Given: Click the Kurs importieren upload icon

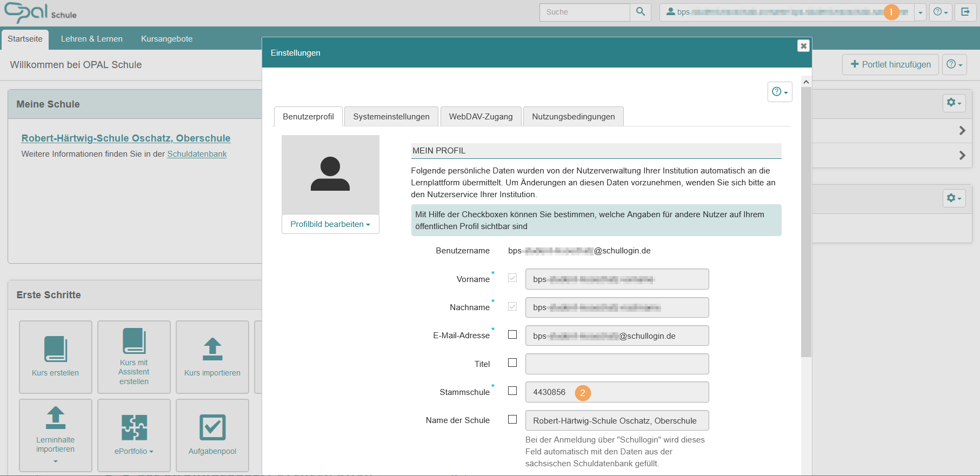Looking at the screenshot, I should [x=212, y=348].
